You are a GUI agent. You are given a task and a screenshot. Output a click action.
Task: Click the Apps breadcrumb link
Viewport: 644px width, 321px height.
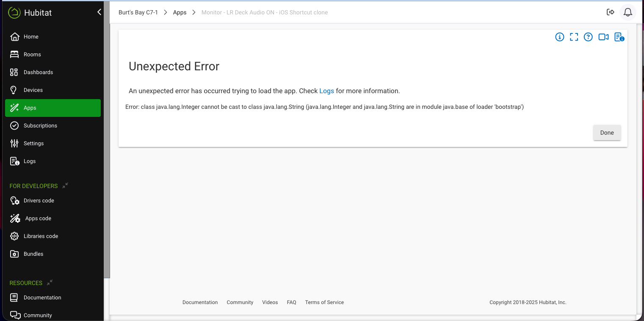(180, 13)
